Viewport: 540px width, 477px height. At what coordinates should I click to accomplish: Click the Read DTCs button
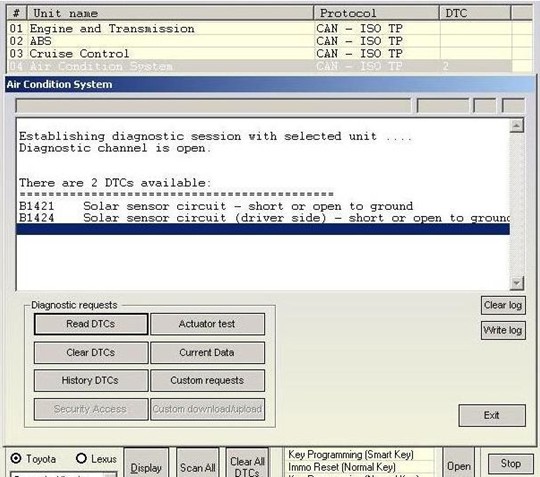(x=91, y=324)
